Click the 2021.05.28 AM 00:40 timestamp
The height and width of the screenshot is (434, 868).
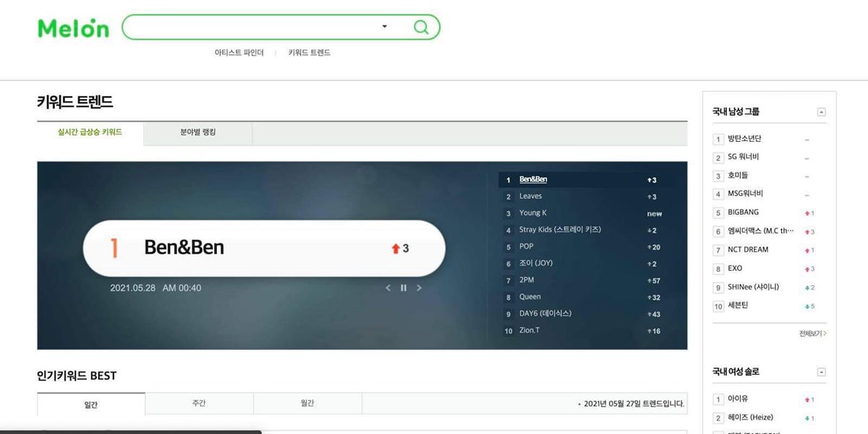[156, 288]
